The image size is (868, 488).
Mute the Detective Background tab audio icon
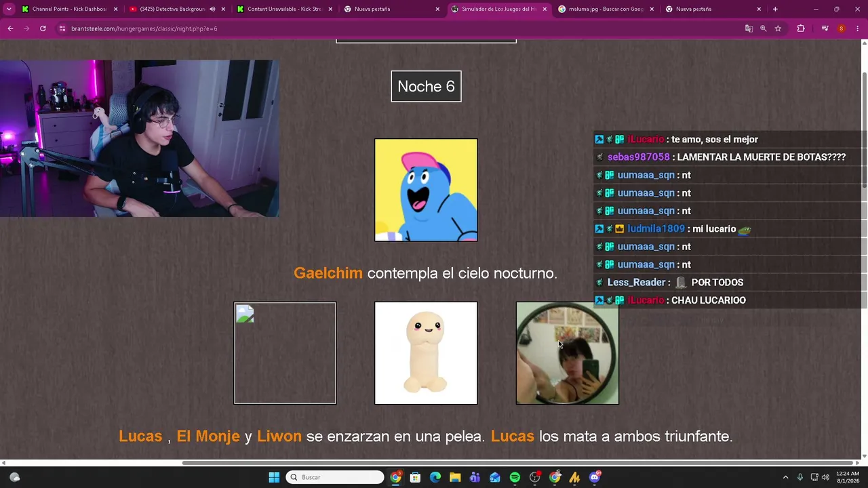click(x=212, y=9)
